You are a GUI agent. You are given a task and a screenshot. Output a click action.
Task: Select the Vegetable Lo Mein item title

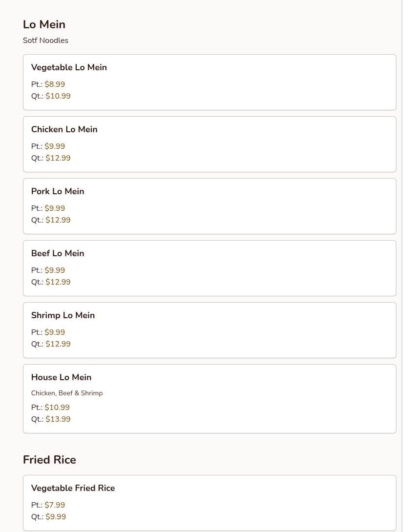(x=69, y=67)
